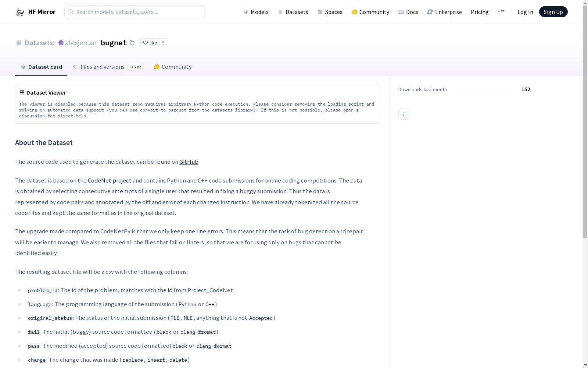Open Spaces via its grid icon
The width and height of the screenshot is (588, 368).
coord(320,12)
